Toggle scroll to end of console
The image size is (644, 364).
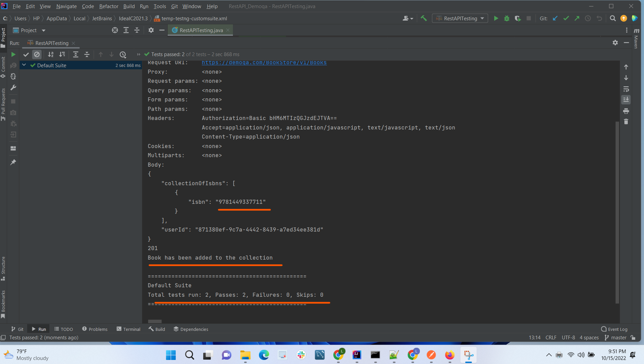(626, 100)
